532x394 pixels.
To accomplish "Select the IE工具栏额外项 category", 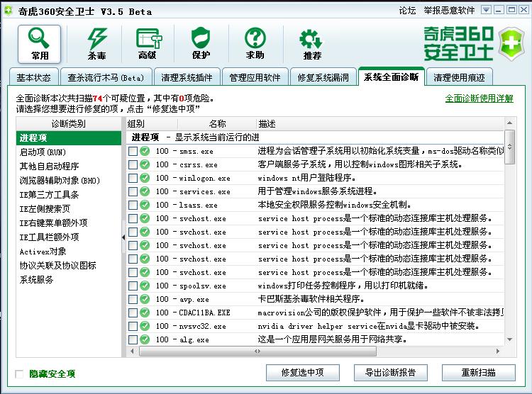I will click(x=69, y=237).
